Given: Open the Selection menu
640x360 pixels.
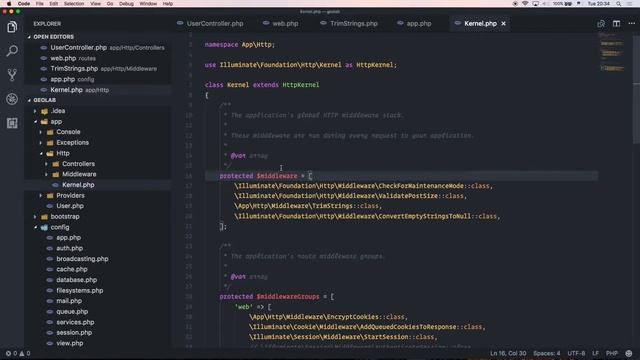Looking at the screenshot, I should click(74, 4).
